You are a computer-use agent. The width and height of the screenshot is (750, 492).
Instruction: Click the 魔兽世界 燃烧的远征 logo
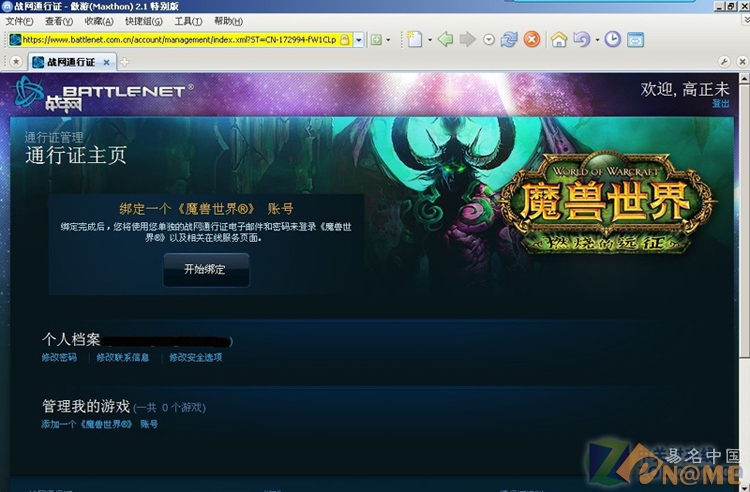[607, 203]
